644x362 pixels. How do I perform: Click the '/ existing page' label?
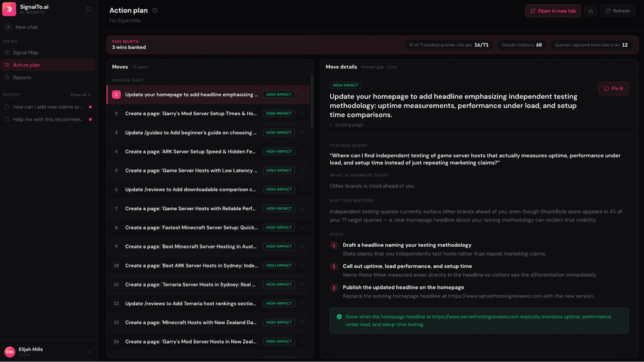pyautogui.click(x=347, y=125)
